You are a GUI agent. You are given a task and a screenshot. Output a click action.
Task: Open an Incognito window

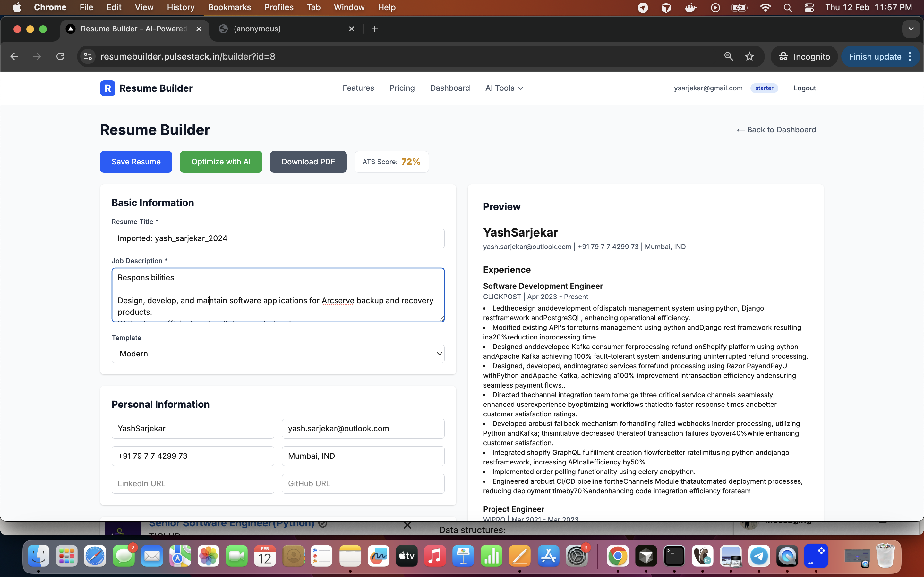[x=804, y=56]
